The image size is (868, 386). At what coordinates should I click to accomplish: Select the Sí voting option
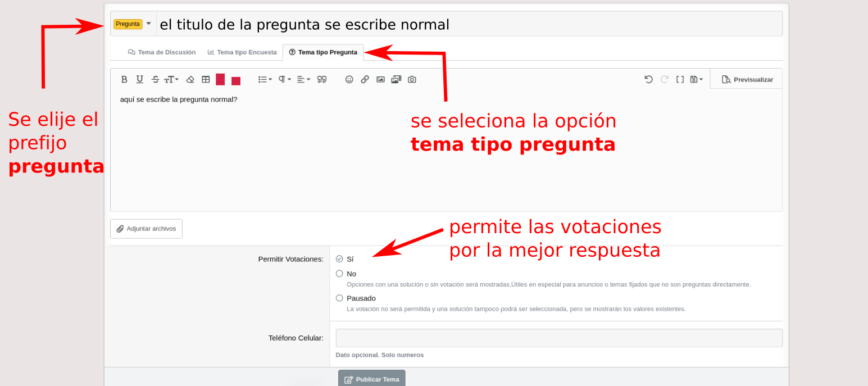coord(339,258)
